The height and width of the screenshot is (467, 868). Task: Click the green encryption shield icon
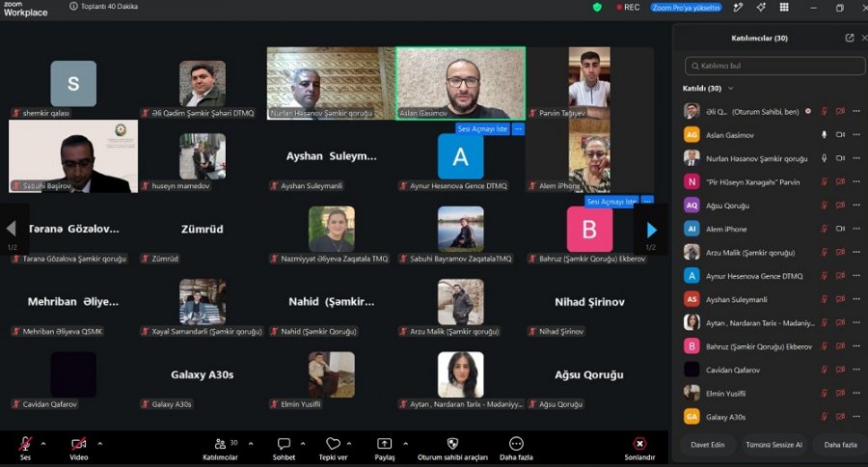click(x=597, y=7)
